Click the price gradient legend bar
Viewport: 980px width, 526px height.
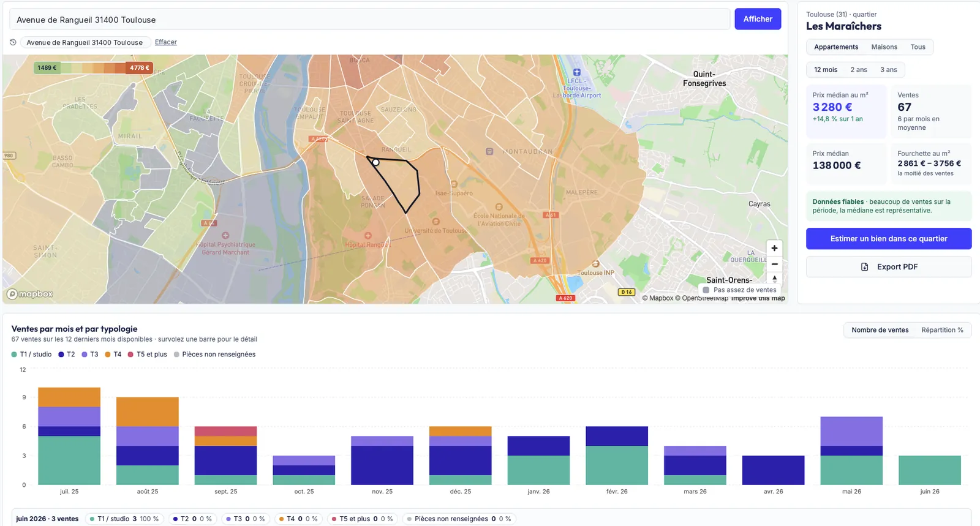point(93,68)
